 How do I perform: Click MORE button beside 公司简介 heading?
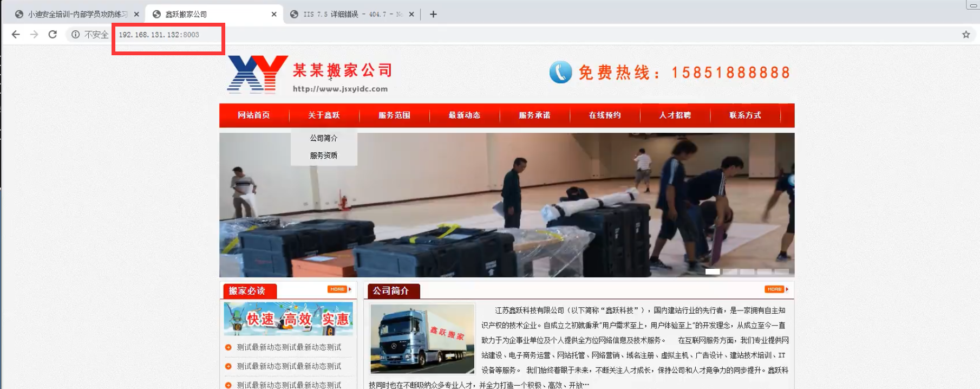pyautogui.click(x=776, y=289)
